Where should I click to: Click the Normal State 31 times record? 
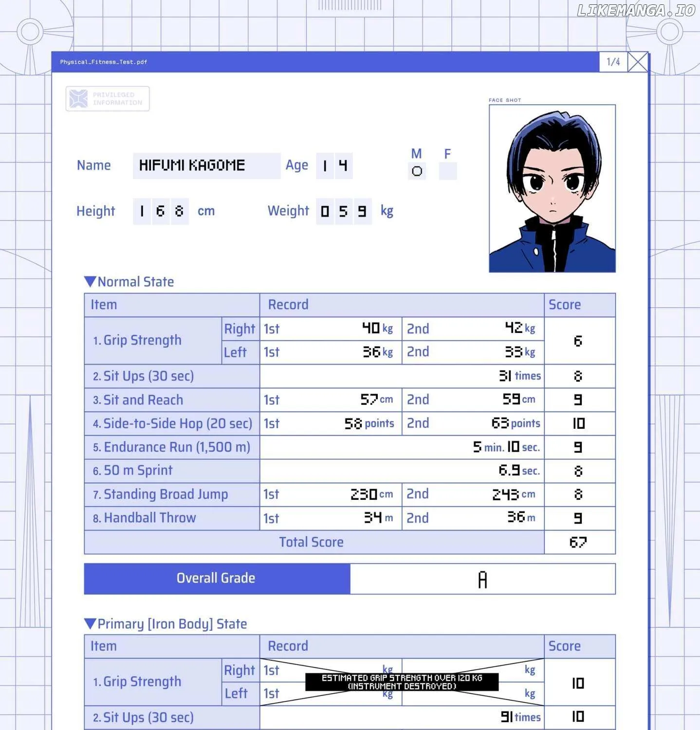click(520, 376)
